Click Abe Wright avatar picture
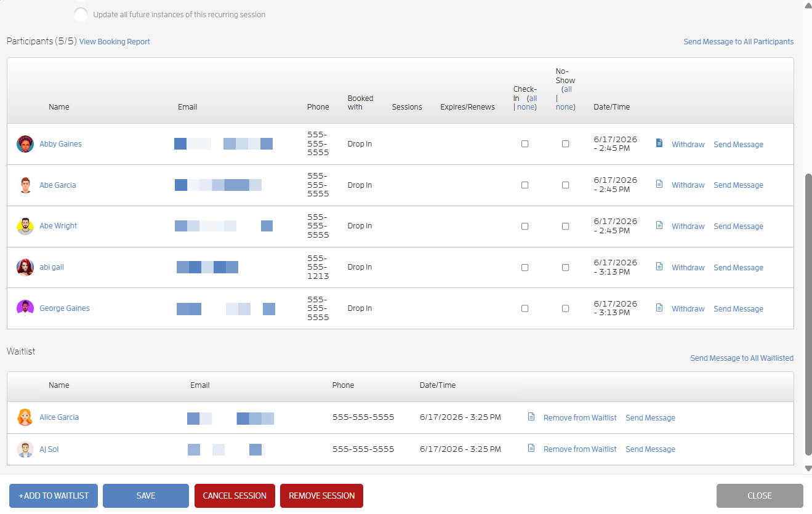 [x=25, y=226]
